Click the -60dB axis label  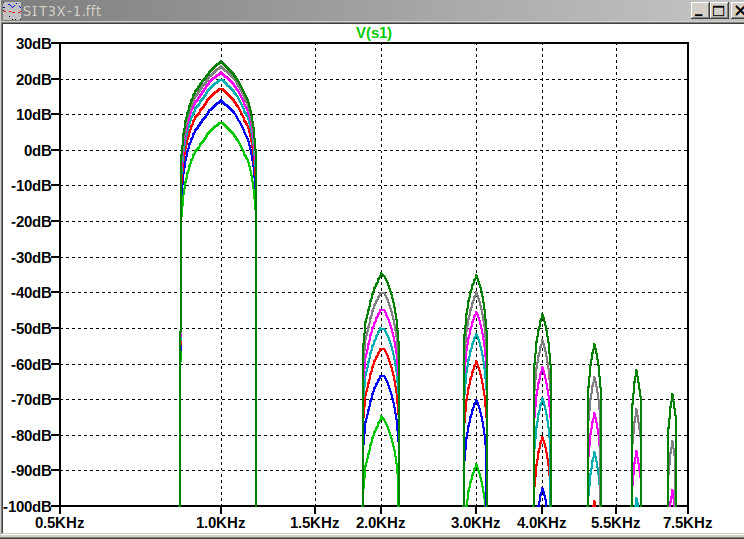click(x=31, y=364)
